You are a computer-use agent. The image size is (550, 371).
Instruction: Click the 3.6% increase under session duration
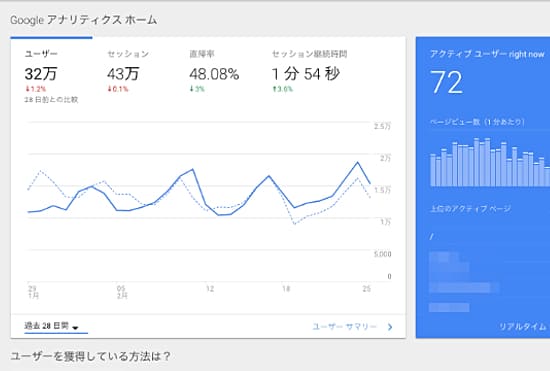[283, 89]
